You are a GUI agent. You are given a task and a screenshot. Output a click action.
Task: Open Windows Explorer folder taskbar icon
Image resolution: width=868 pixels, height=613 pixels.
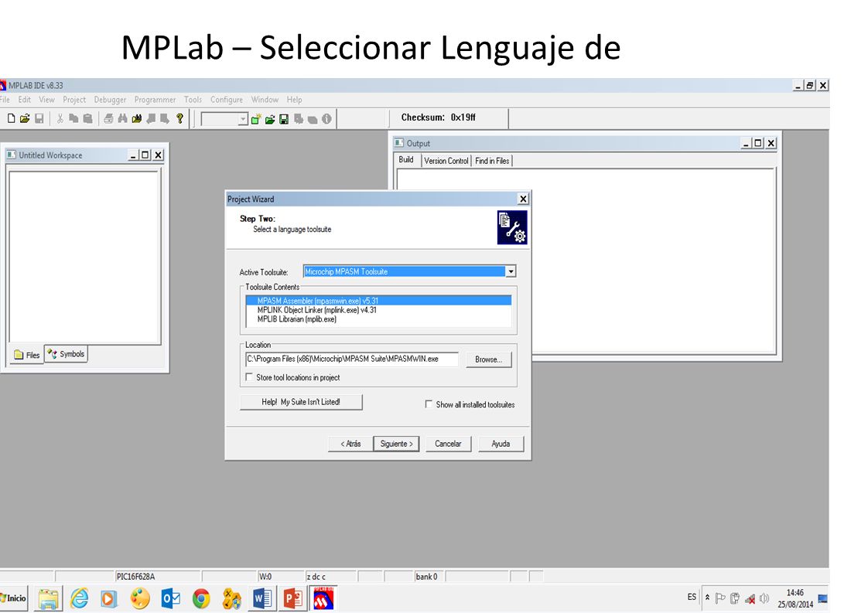click(48, 598)
